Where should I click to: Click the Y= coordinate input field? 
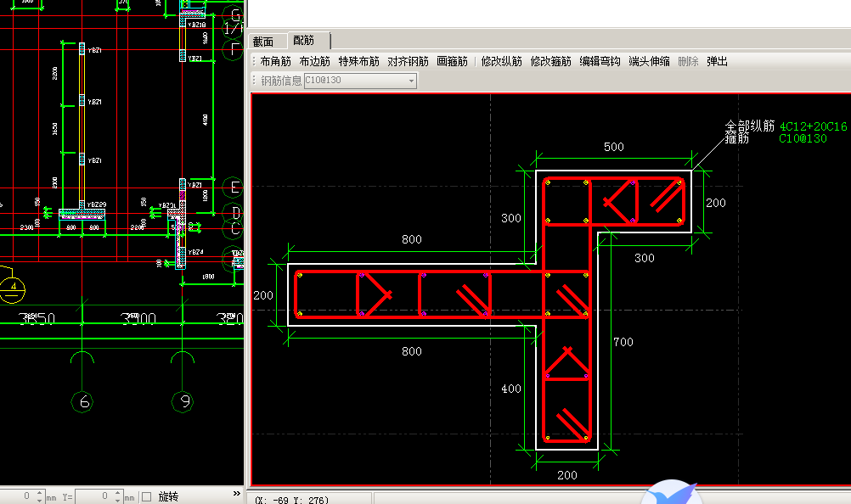[94, 496]
